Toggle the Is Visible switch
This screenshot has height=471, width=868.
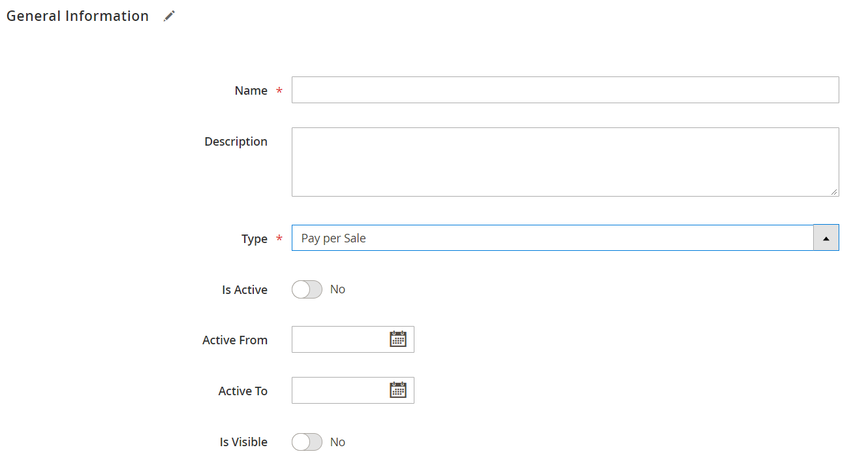(x=307, y=442)
